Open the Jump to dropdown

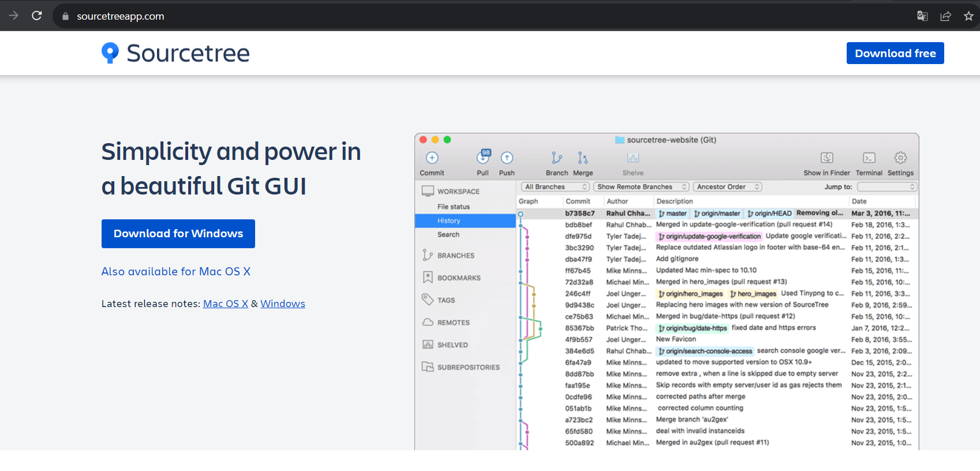887,187
